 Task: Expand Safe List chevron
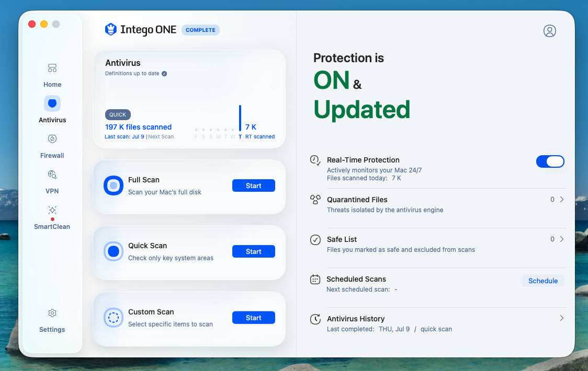coord(562,239)
